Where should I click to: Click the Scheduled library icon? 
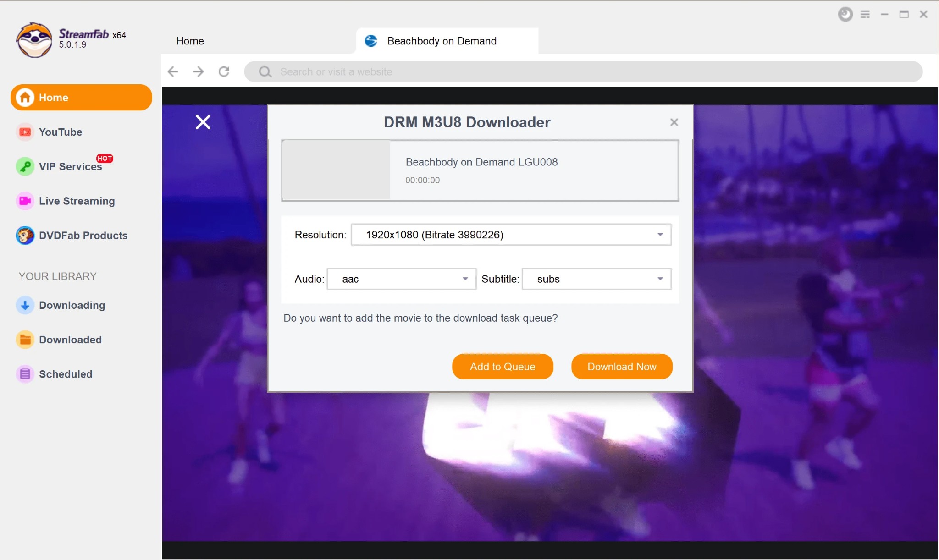25,374
